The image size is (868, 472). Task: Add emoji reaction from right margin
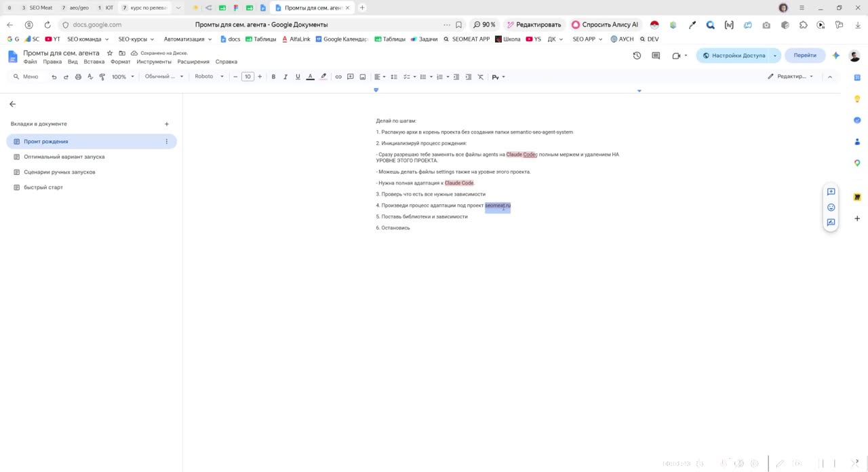[831, 207]
